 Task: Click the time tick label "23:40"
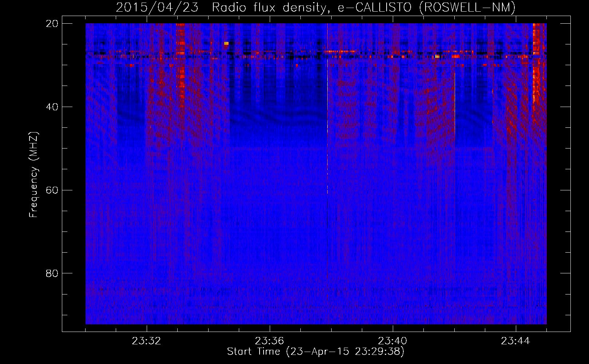(393, 341)
